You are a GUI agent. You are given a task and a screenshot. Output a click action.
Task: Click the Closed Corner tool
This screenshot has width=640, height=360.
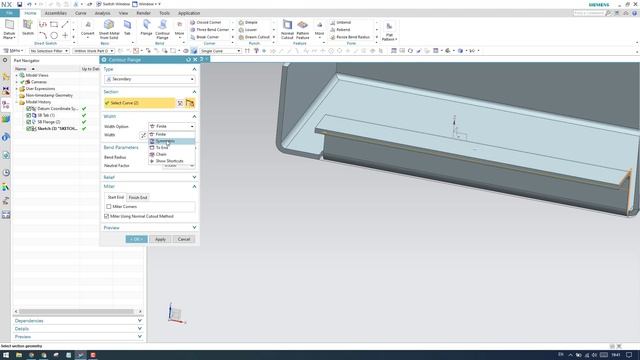206,22
